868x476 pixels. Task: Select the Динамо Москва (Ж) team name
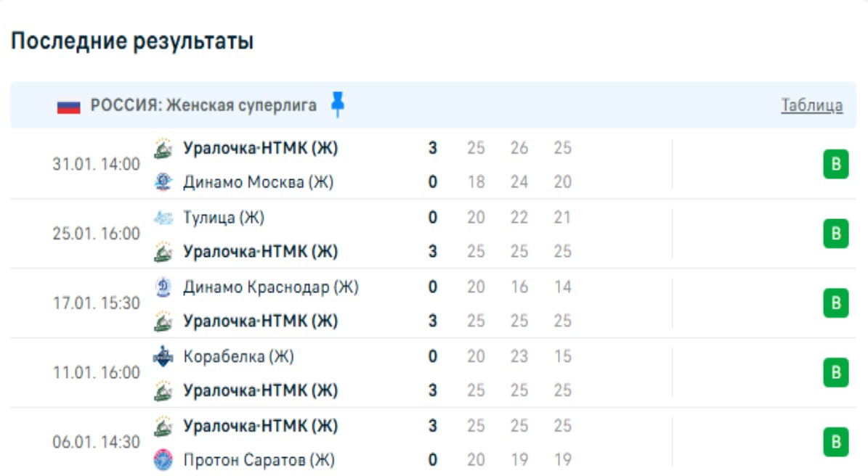tap(258, 182)
